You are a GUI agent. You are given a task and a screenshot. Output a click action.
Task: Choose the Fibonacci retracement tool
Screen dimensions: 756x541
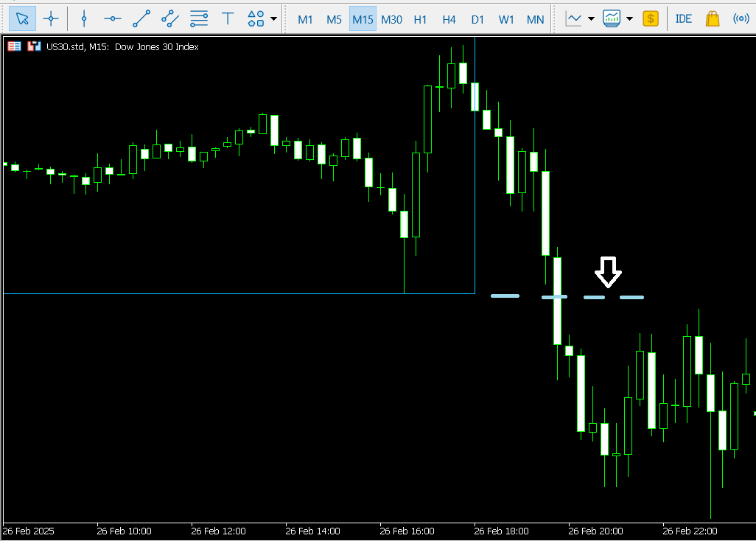(x=199, y=18)
